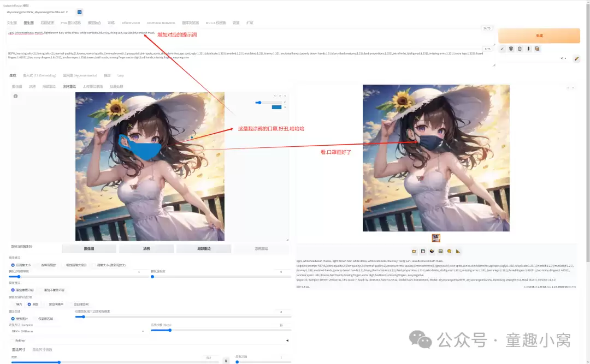Click the orange notebook icon under generate
The width and height of the screenshot is (590, 364).
pyautogui.click(x=538, y=49)
